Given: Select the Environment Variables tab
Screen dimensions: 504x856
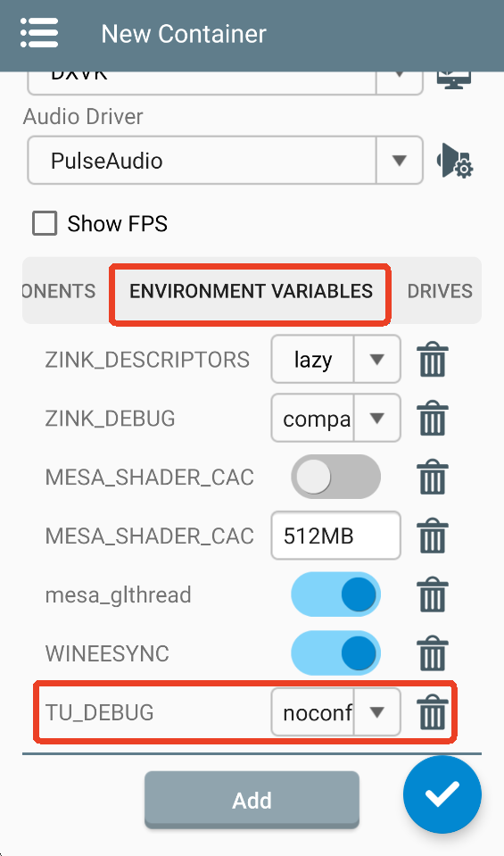Looking at the screenshot, I should pos(251,291).
